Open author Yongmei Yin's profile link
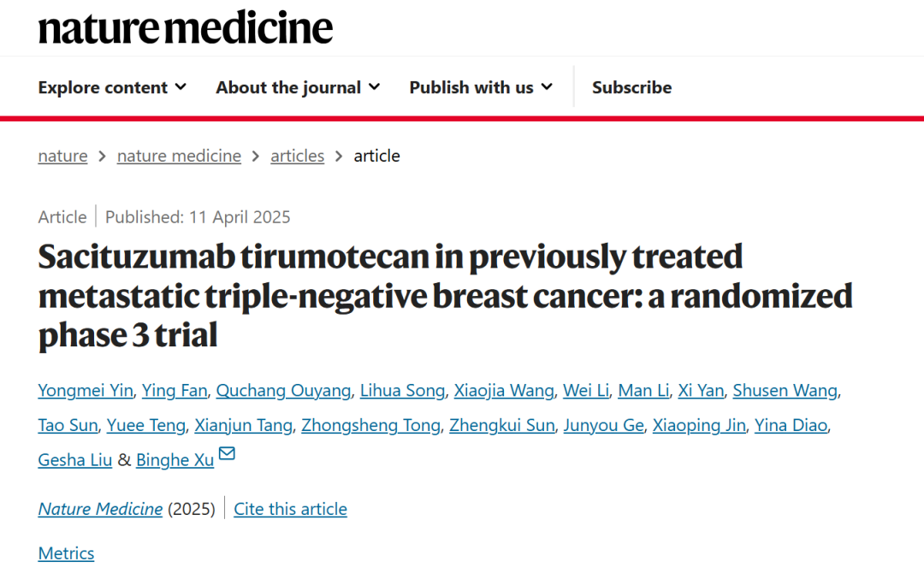Screen dimensions: 924x579 (86, 391)
